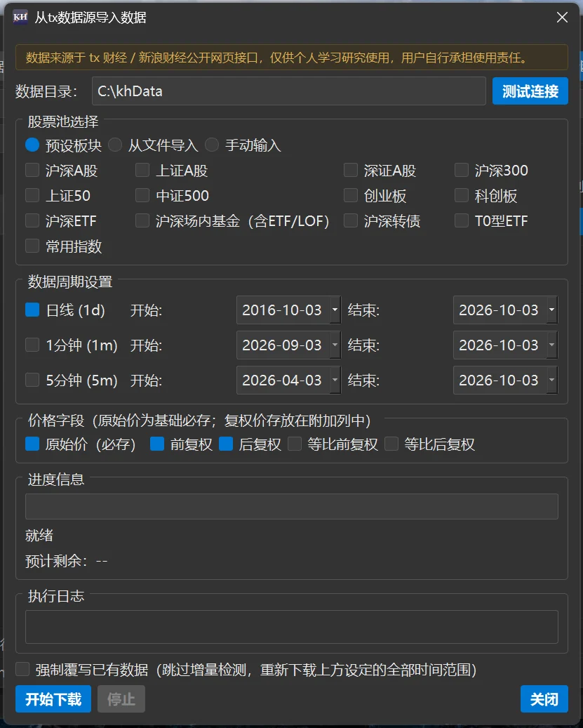Screen dimensions: 583x728
Task: Tick the 沪深300 checkbox
Action: [462, 171]
